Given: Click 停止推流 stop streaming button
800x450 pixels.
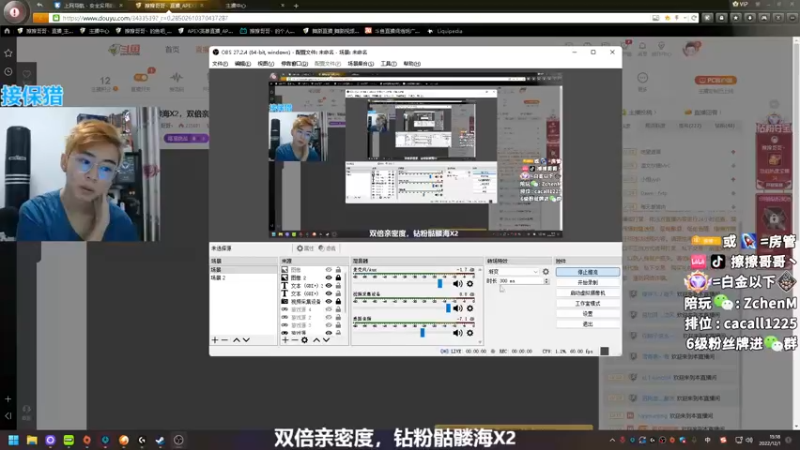Looking at the screenshot, I should (588, 272).
